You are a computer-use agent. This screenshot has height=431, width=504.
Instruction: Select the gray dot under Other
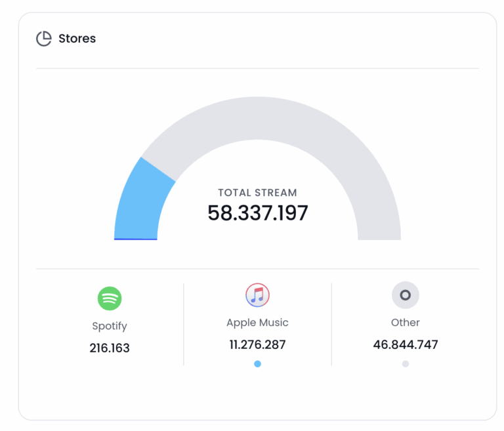(x=405, y=363)
